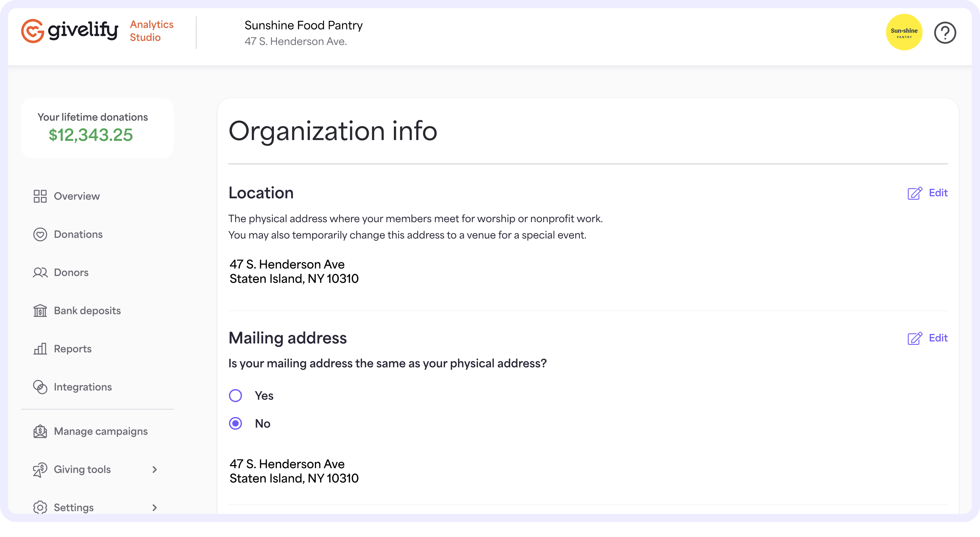980x537 pixels.
Task: Select the Yes mailing address radio button
Action: coord(236,395)
